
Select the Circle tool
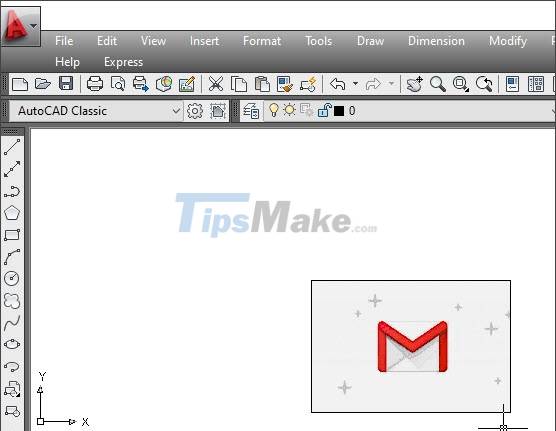pos(12,278)
